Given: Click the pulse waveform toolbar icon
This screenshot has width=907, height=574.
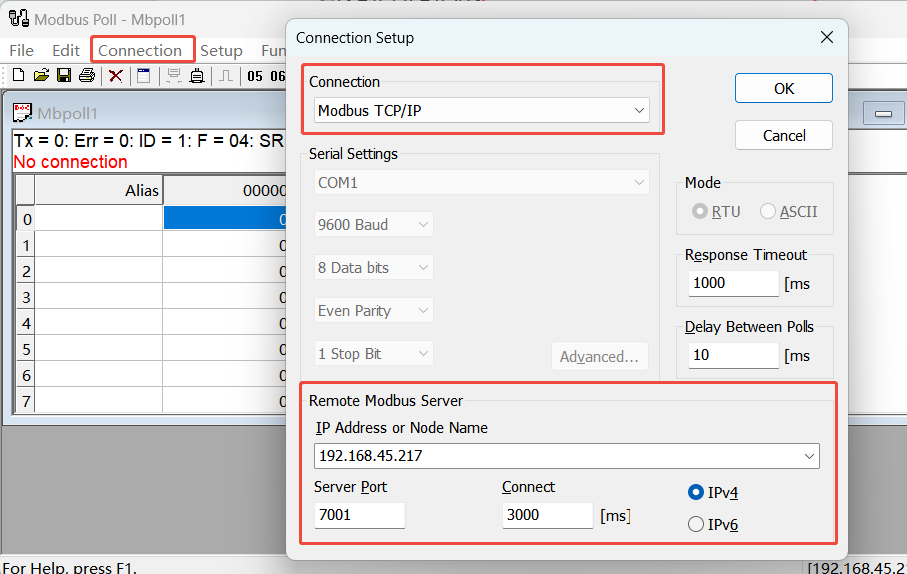Looking at the screenshot, I should coord(226,76).
